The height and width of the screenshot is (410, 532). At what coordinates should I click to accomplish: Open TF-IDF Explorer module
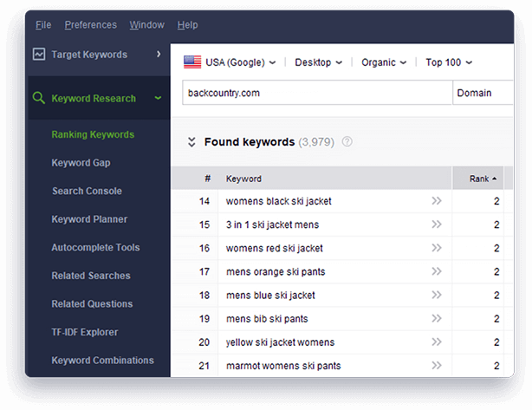[x=85, y=332]
